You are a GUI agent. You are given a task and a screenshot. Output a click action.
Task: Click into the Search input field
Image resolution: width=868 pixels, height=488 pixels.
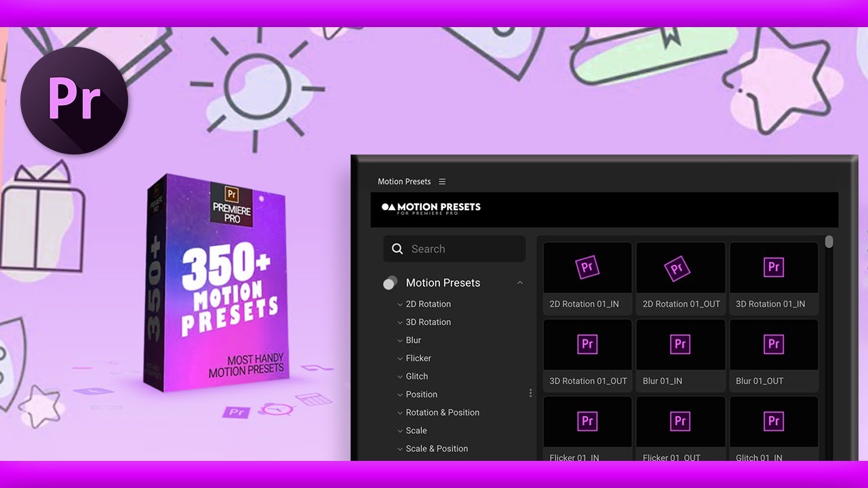454,249
